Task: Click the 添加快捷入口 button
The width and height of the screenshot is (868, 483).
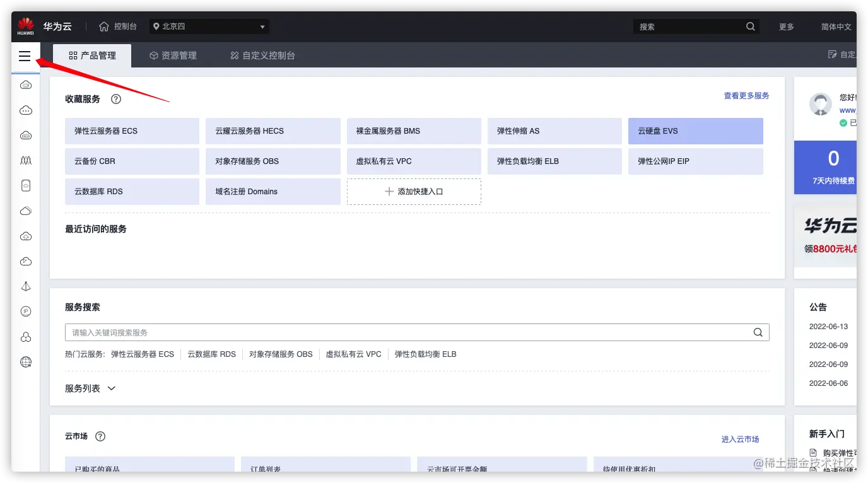Action: (x=414, y=192)
